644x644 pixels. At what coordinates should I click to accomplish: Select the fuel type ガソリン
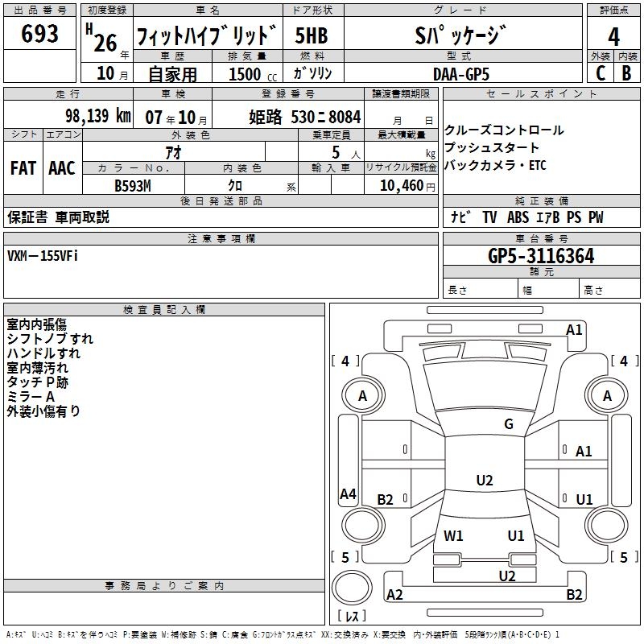tap(312, 73)
